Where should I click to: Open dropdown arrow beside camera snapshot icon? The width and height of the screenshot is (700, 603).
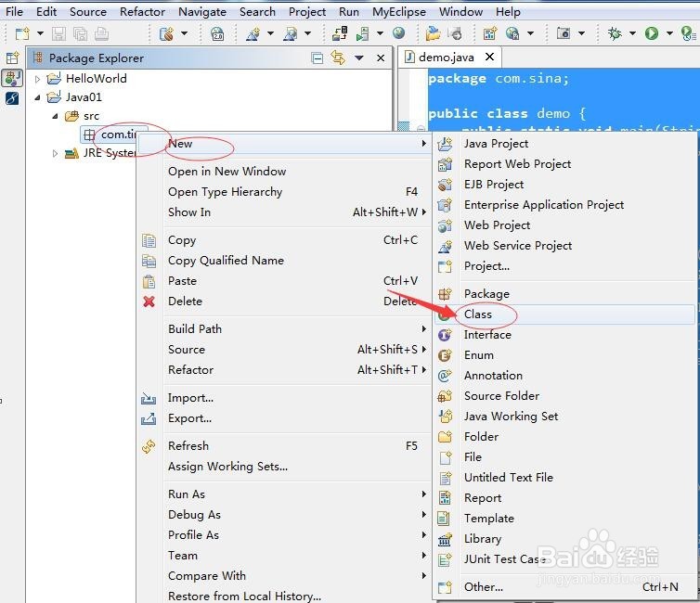(581, 33)
